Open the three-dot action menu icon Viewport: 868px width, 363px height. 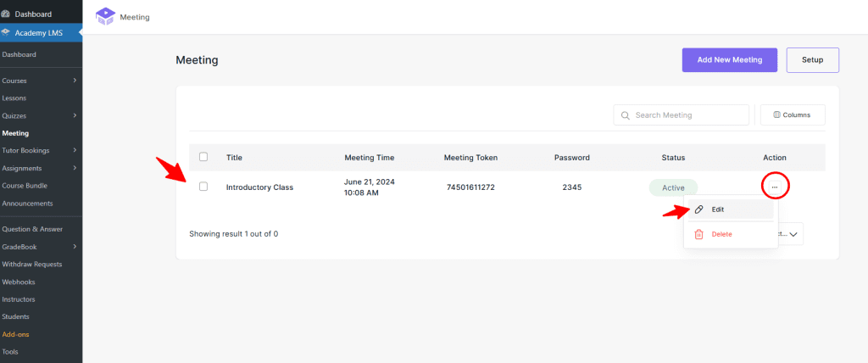775,187
